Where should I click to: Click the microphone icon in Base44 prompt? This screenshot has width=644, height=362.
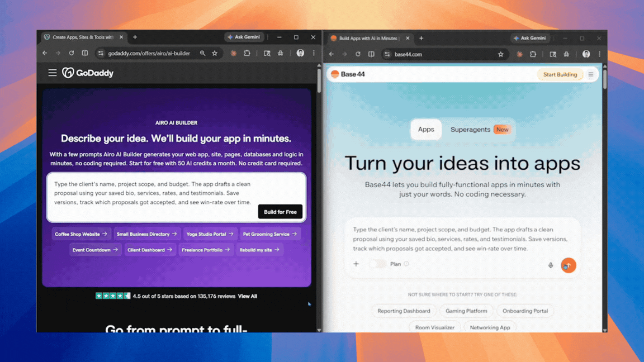tap(551, 265)
